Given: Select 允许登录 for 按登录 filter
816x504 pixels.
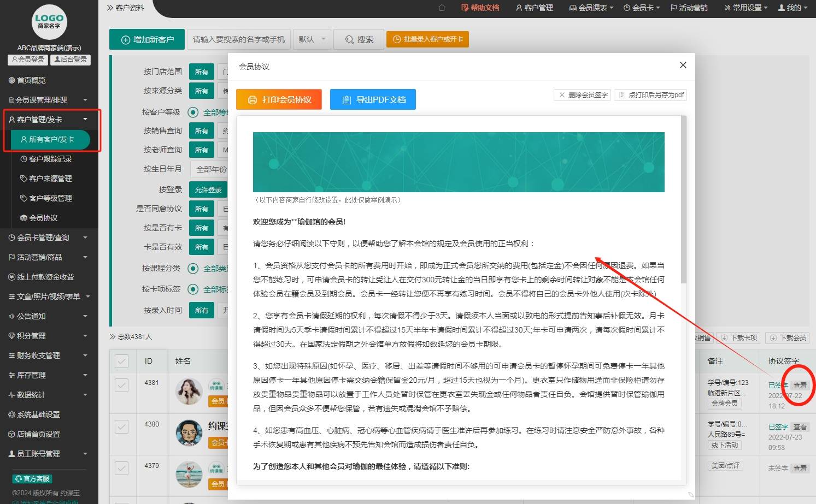Looking at the screenshot, I should click(208, 189).
